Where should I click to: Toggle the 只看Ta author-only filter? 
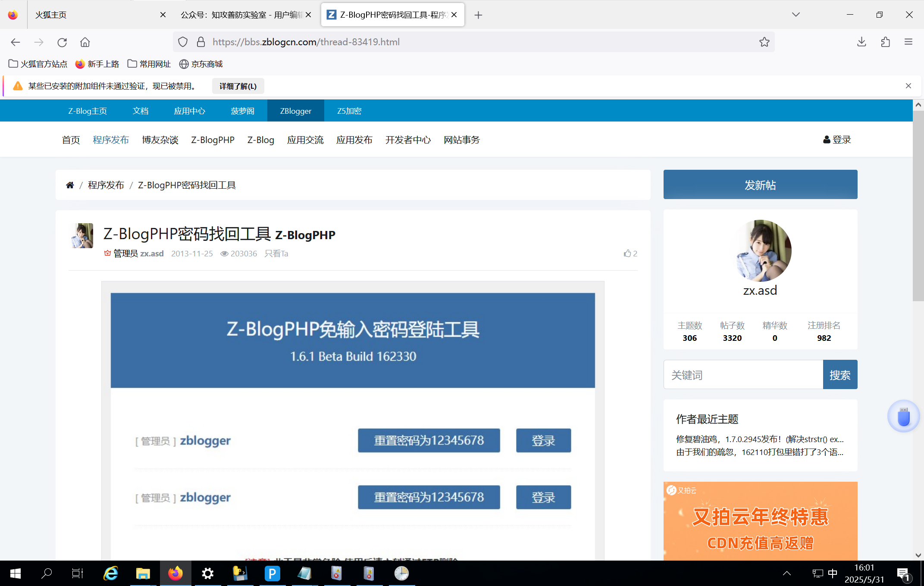tap(276, 253)
